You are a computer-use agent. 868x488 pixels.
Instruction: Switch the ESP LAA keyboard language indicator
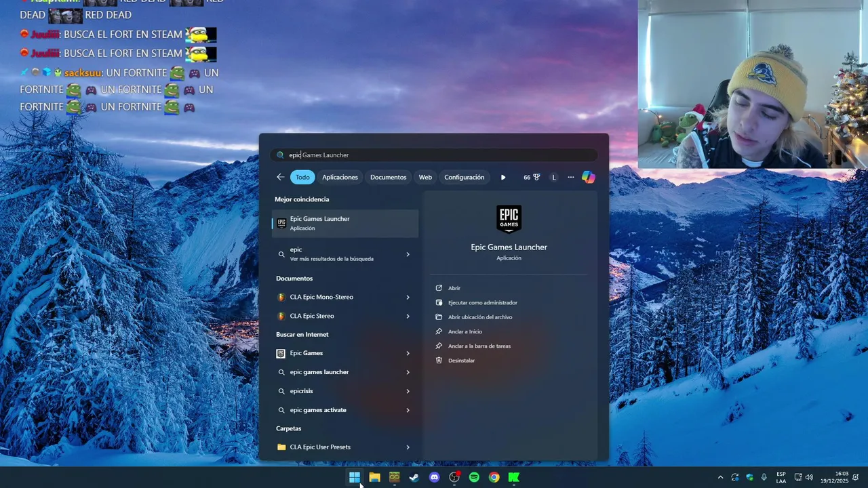point(781,477)
